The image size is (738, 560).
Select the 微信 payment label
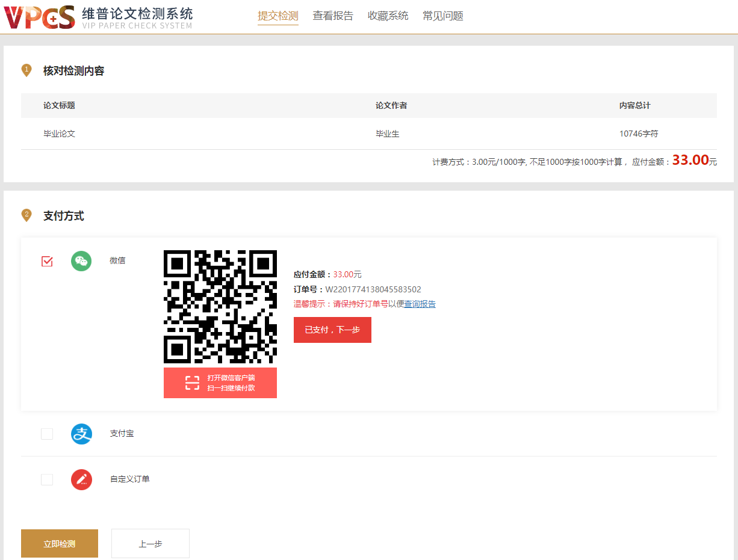point(117,261)
